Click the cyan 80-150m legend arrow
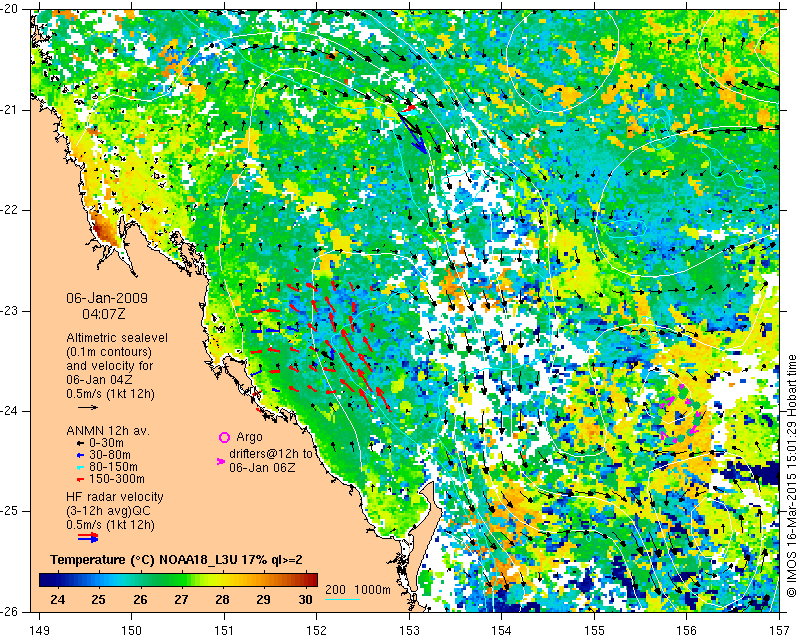This screenshot has height=640, width=800. click(x=80, y=467)
